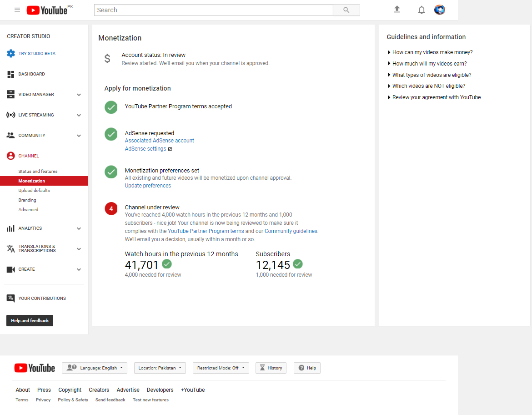Open the Location: Pakistan dropdown
Image resolution: width=532 pixels, height=415 pixels.
160,368
